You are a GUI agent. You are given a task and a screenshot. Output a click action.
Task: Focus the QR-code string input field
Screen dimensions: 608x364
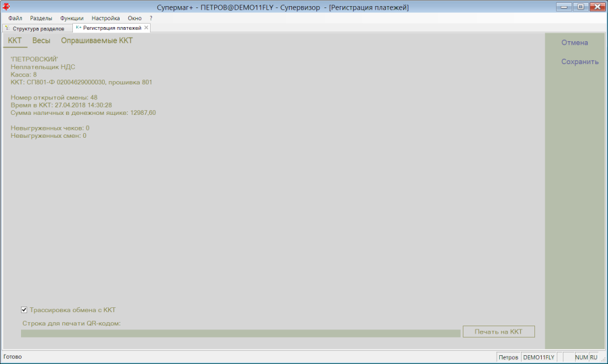(240, 334)
